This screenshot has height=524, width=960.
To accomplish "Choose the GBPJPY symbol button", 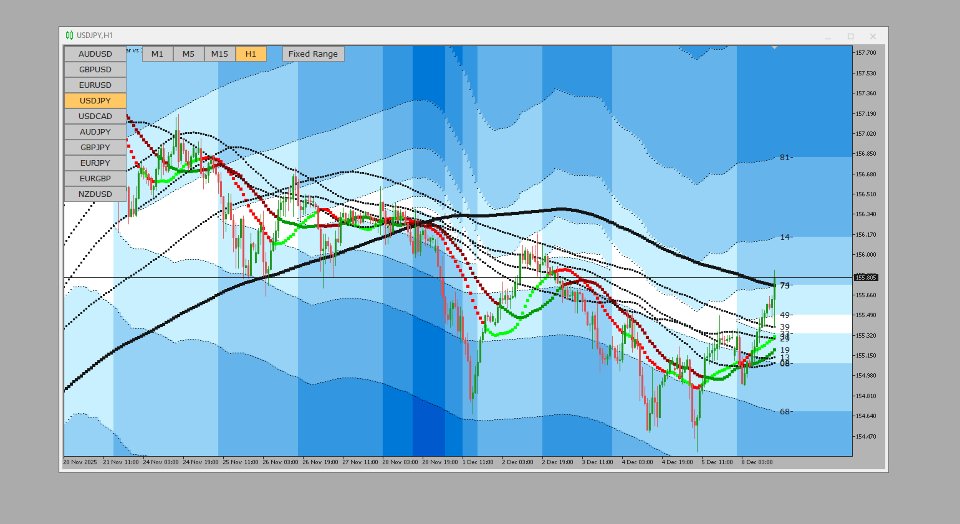I will [x=96, y=148].
